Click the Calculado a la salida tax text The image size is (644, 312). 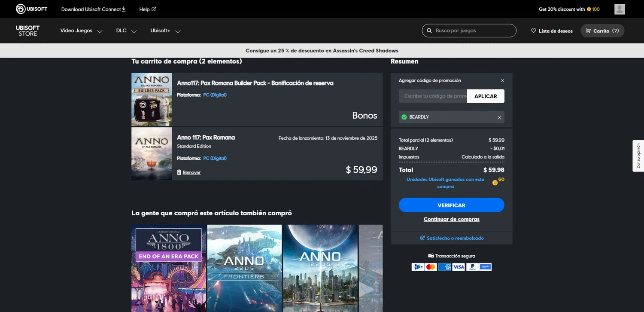pos(483,157)
